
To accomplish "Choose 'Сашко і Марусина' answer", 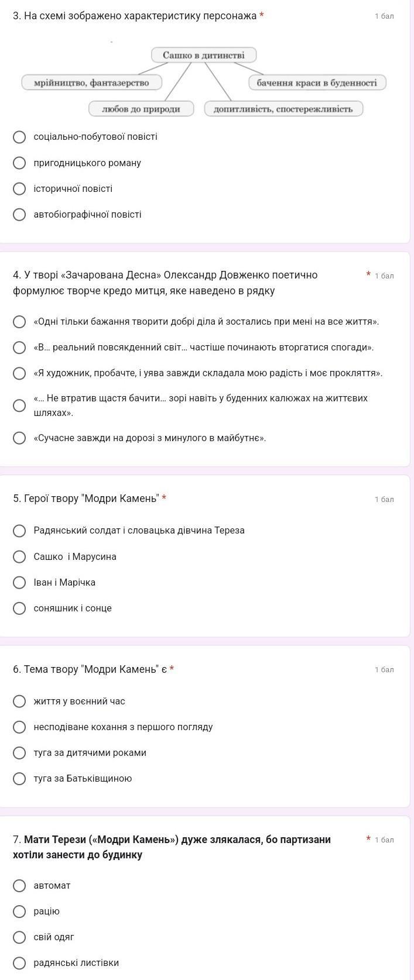I will [x=19, y=556].
